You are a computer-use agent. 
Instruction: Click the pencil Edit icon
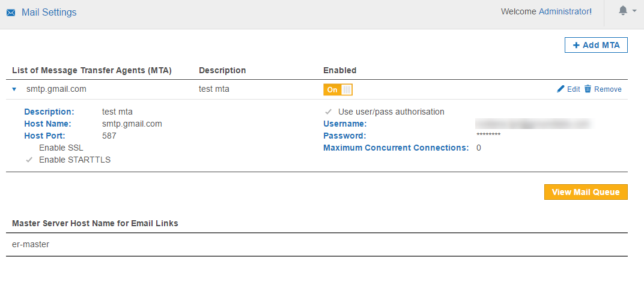[561, 89]
